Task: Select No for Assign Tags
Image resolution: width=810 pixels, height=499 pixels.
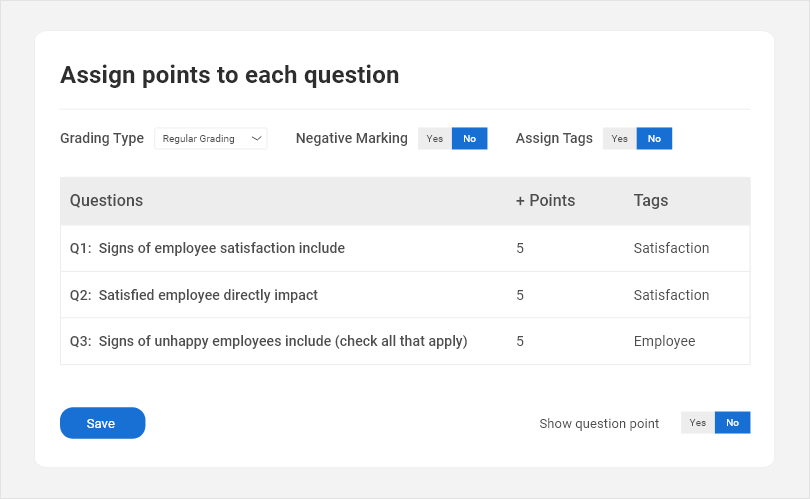Action: (654, 139)
